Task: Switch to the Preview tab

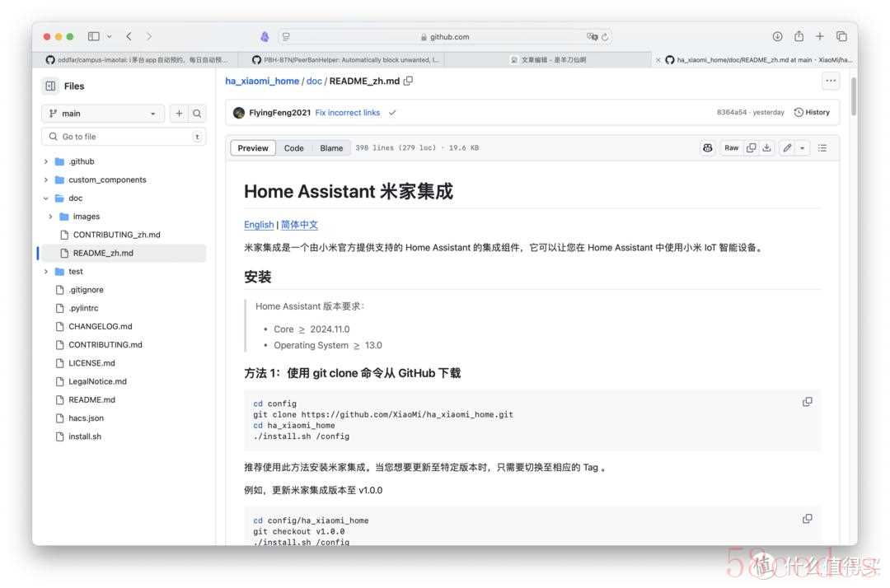Action: [x=253, y=148]
